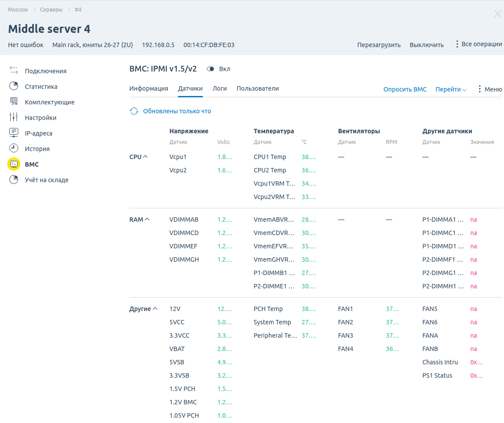Open Настройки sliders icon
Image resolution: width=504 pixels, height=423 pixels.
14,117
